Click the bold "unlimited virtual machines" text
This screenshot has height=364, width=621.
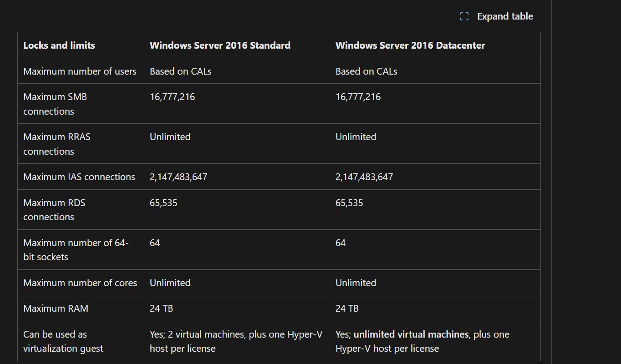(411, 334)
